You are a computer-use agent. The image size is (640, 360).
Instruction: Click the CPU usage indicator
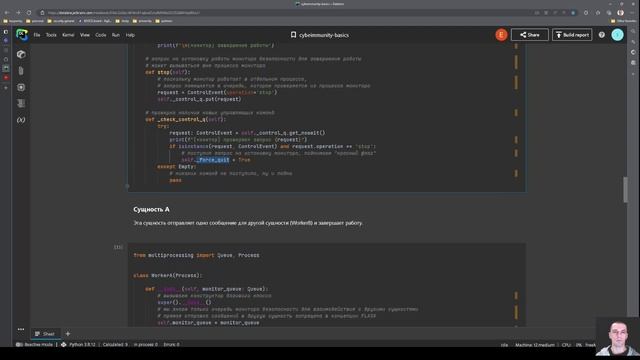click(572, 345)
